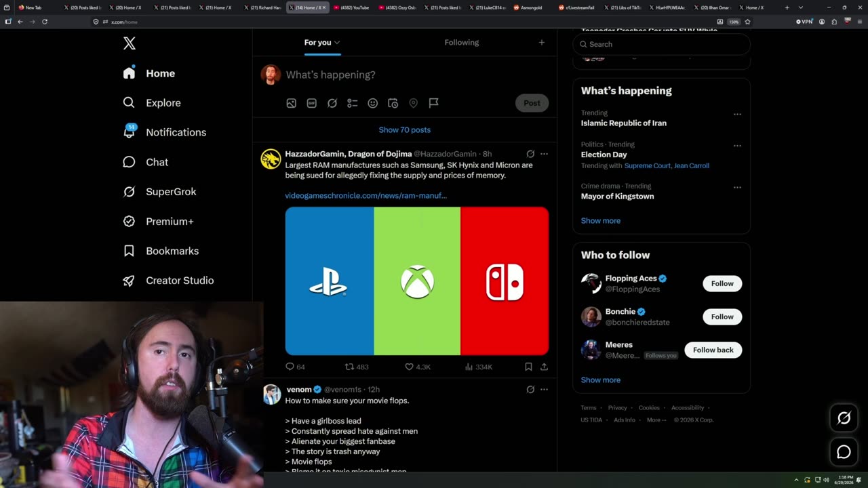Image resolution: width=868 pixels, height=488 pixels.
Task: Expand the For you tab chevron
Action: pyautogui.click(x=337, y=43)
